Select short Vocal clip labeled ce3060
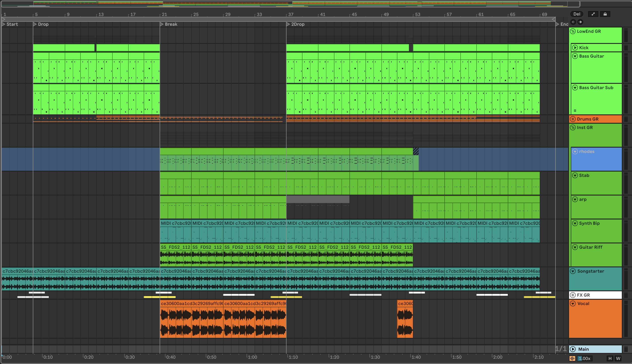Screen dimensions: 632x364 point(405,319)
